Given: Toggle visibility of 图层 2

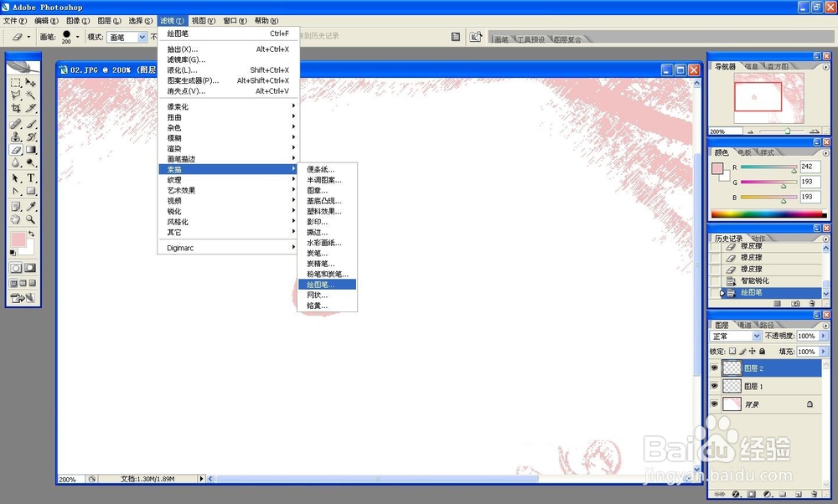Looking at the screenshot, I should [x=714, y=368].
